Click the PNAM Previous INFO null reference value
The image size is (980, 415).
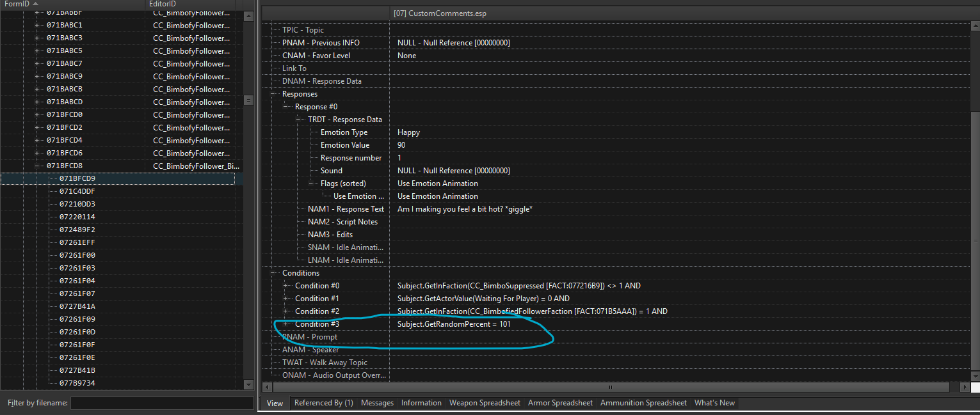453,43
